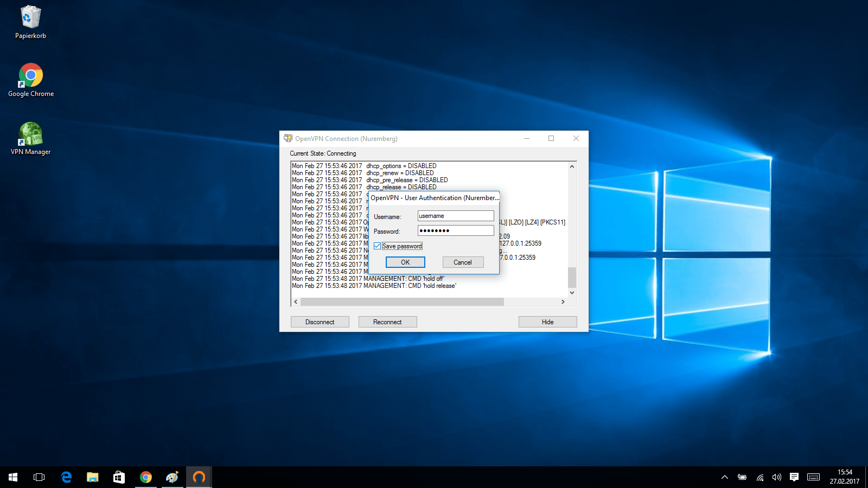Screen dimensions: 868x488
Task: Click the log scroll-up arrow
Action: point(572,166)
